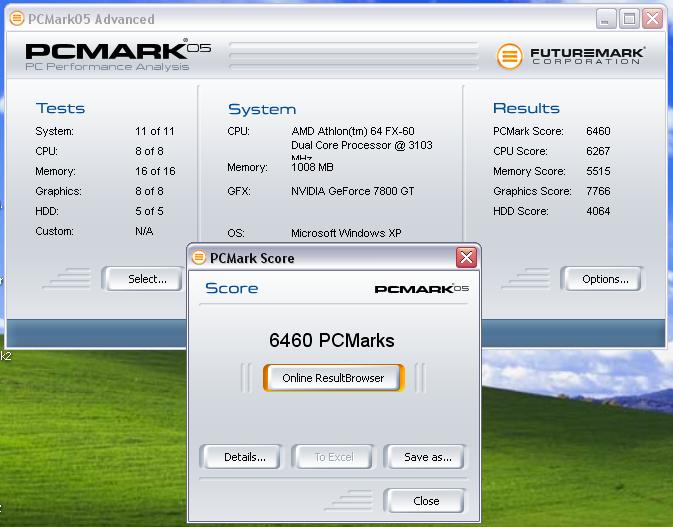Click the Score heading in dialog
The width and height of the screenshot is (673, 527).
[x=231, y=288]
